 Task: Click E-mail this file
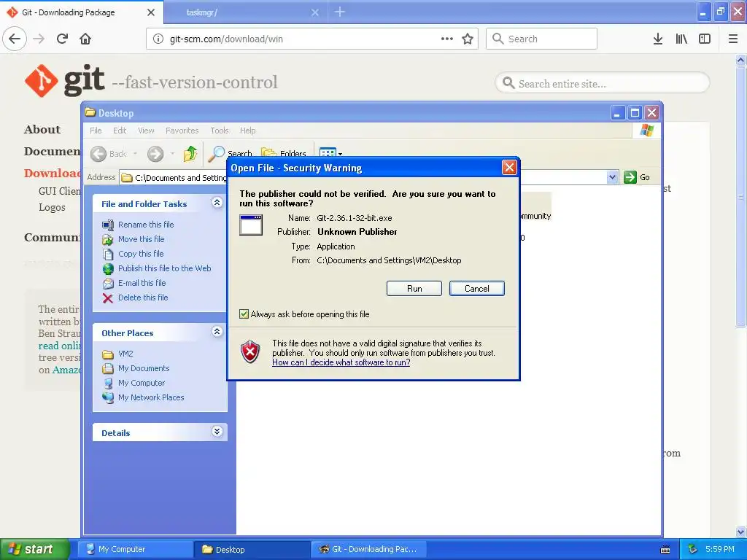click(x=142, y=284)
